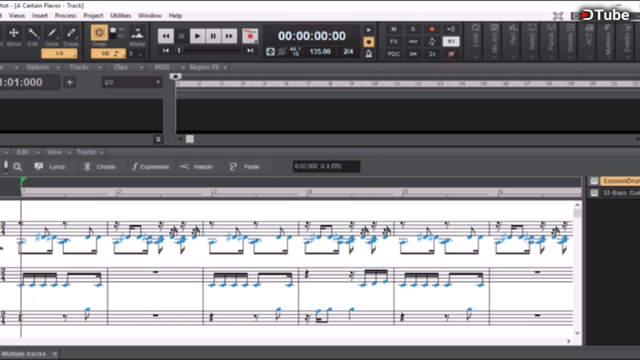
Task: Open Staff view View menu
Action: click(59, 152)
